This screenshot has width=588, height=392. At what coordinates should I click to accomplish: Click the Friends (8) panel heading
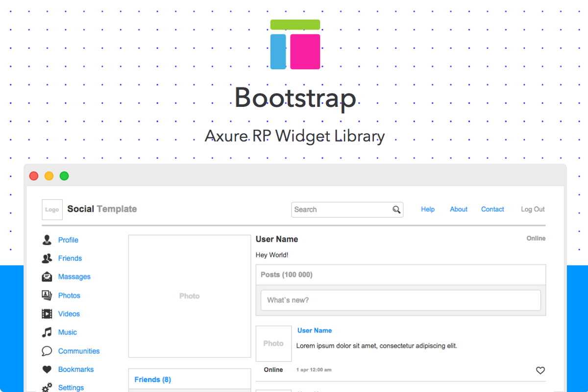[152, 380]
